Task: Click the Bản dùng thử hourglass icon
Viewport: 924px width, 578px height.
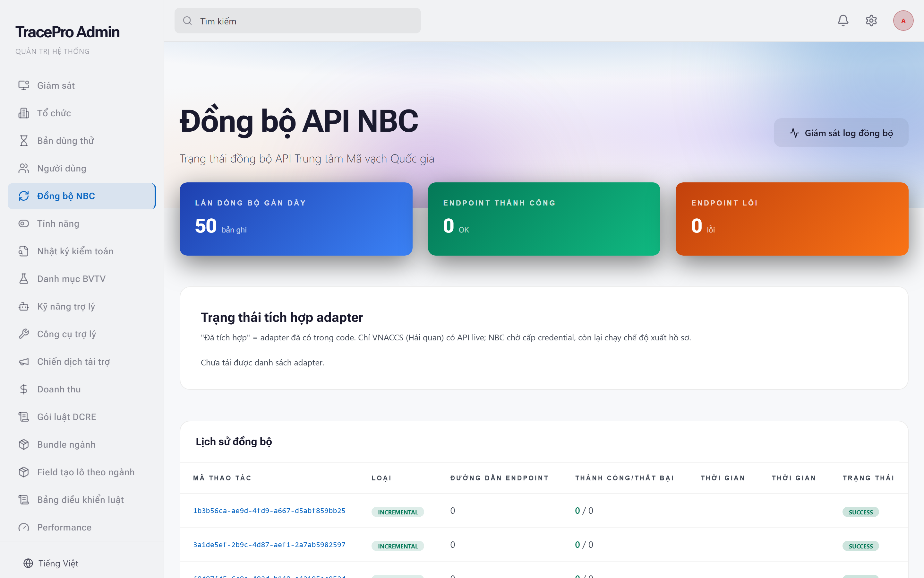Action: click(24, 140)
